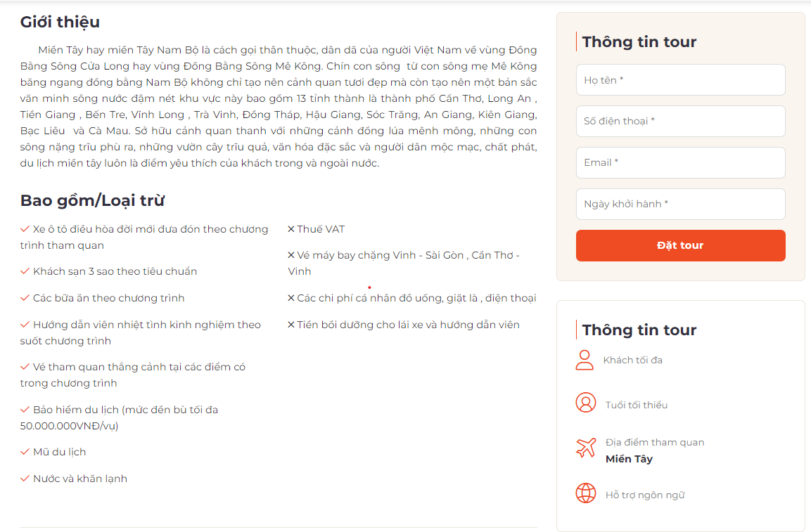Image resolution: width=811 pixels, height=532 pixels.
Task: Click the Họ tên input field
Action: click(680, 79)
